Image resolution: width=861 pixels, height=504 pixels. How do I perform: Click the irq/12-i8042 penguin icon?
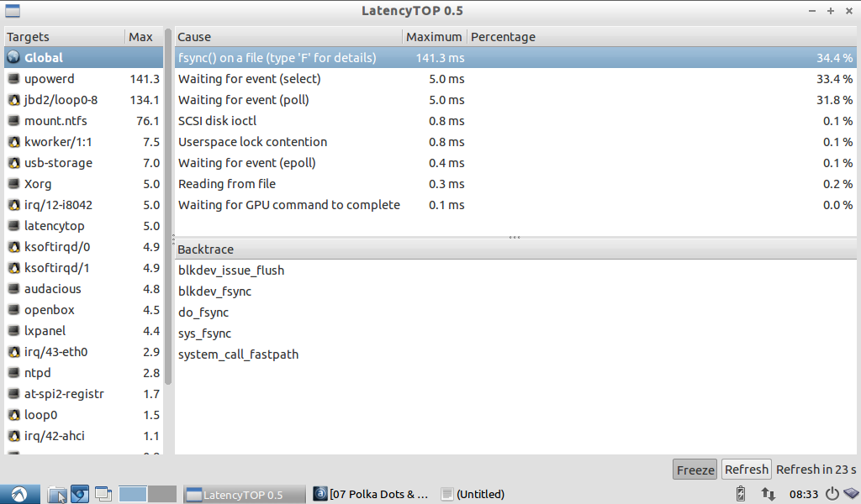point(13,205)
